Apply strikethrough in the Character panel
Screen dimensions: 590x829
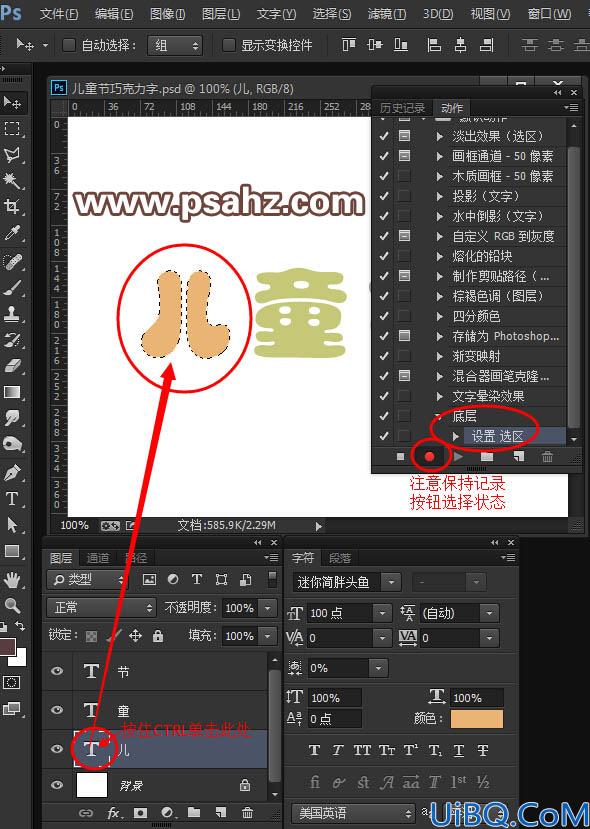point(483,750)
